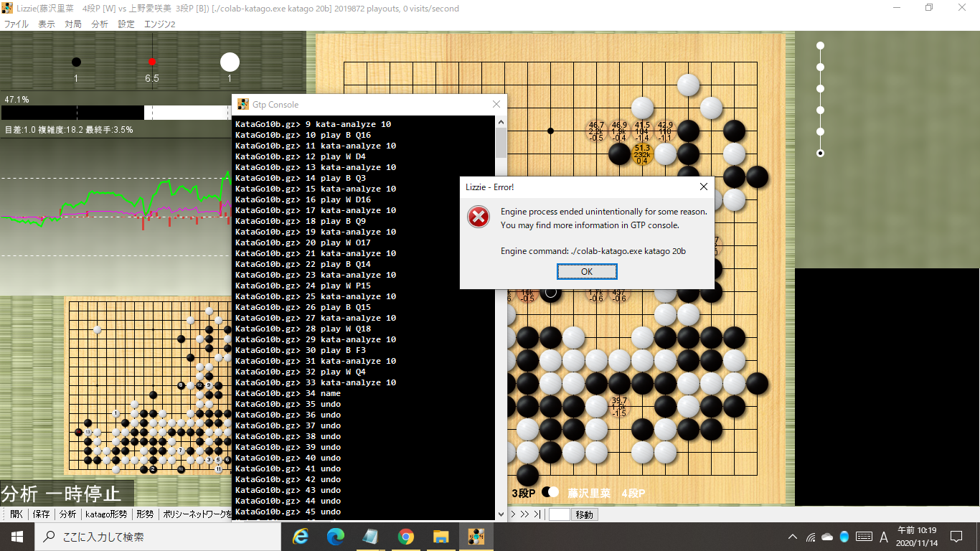
Task: Close the Lizzie Error dialog
Action: 703,187
